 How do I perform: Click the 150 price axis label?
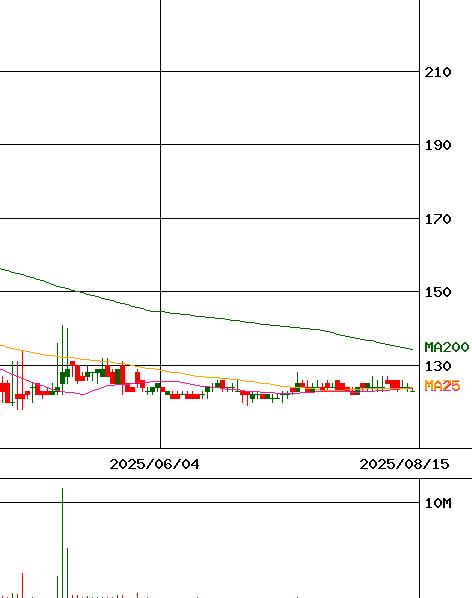438,292
